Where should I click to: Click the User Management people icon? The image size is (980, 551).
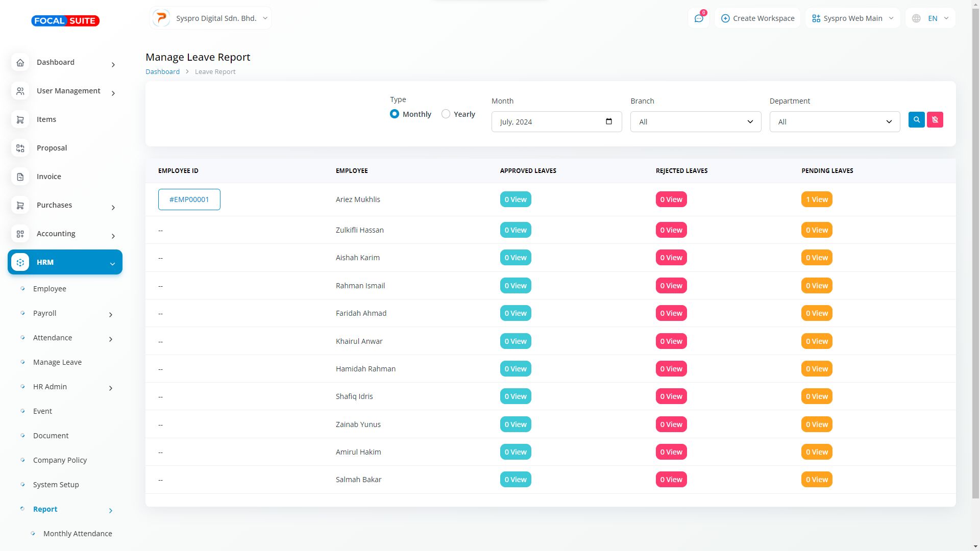tap(20, 91)
